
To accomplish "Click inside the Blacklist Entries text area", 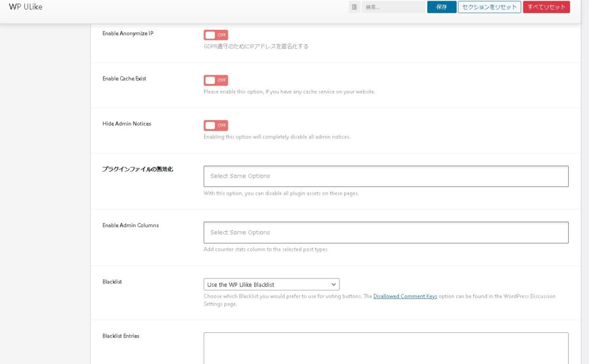I will 385,348.
